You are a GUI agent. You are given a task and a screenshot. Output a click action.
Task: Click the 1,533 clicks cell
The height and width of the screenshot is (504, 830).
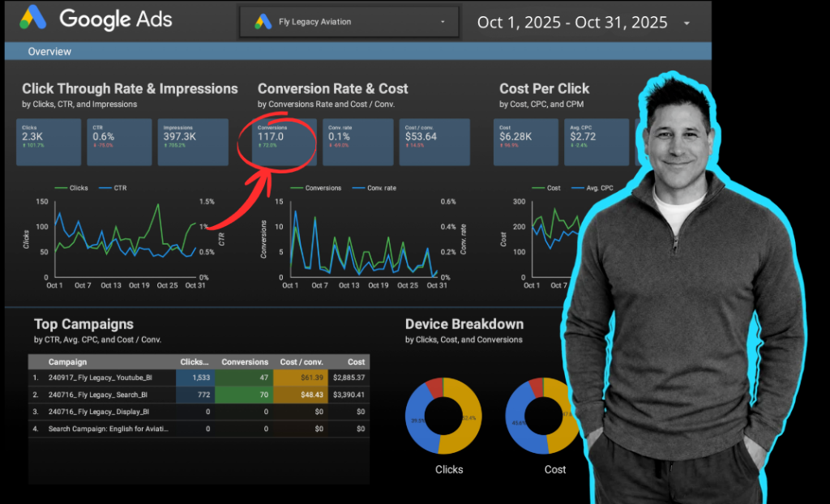[195, 378]
